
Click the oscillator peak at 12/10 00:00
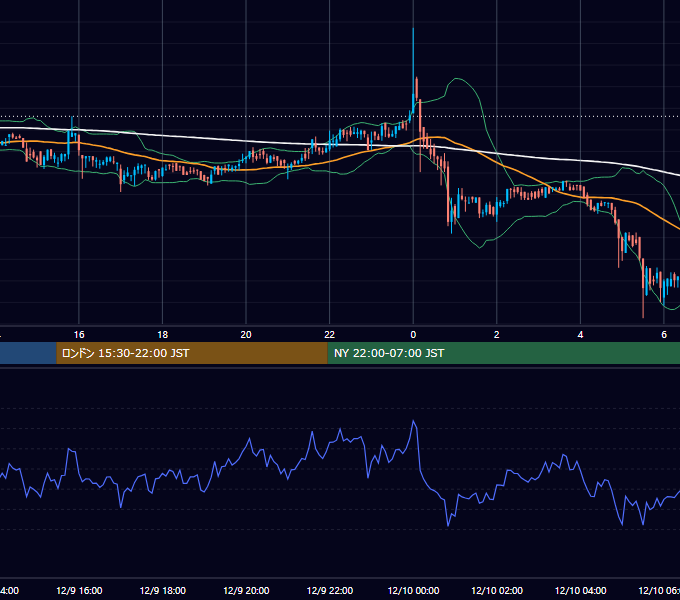tap(414, 421)
